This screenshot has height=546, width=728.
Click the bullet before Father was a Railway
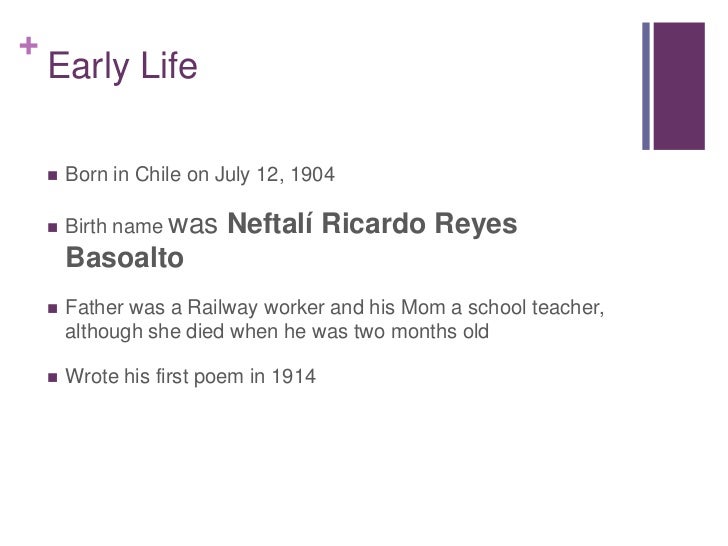[x=52, y=308]
